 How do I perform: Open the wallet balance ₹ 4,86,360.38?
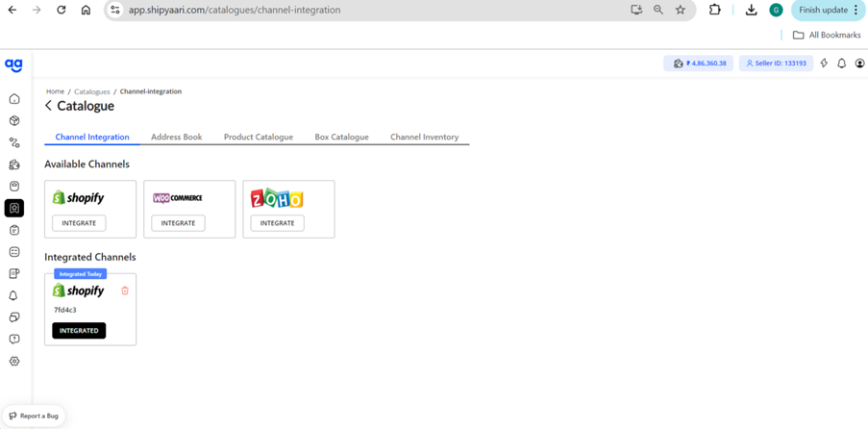pos(699,63)
